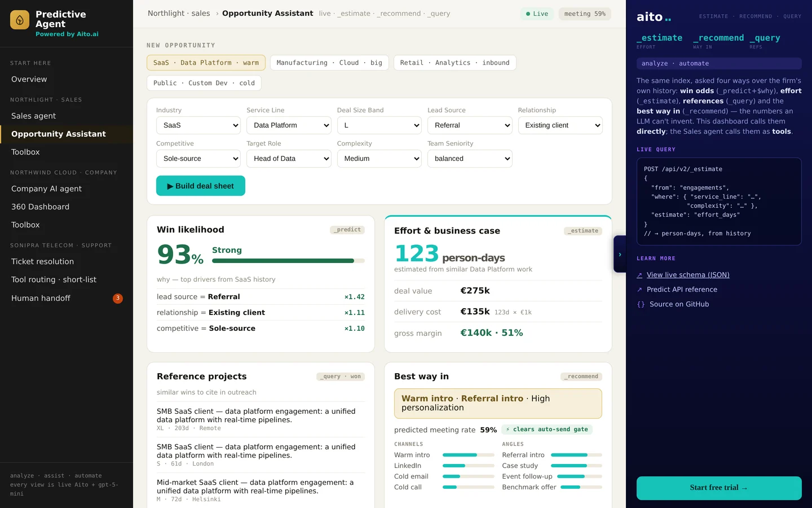
Task: Click the green Live status indicator
Action: (537, 14)
